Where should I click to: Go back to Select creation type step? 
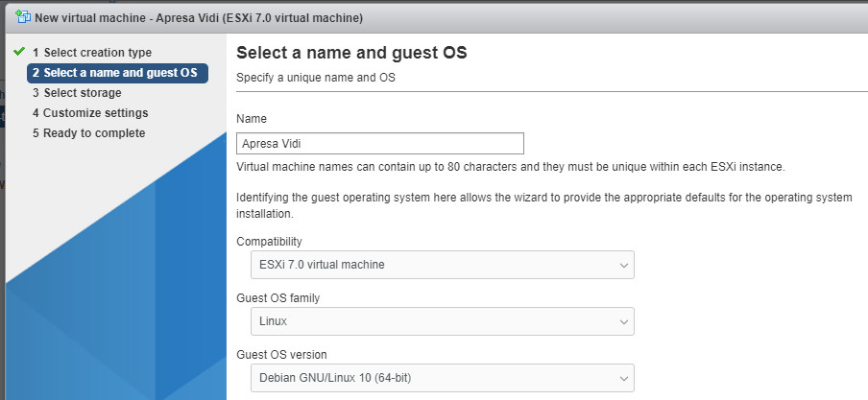(x=92, y=53)
